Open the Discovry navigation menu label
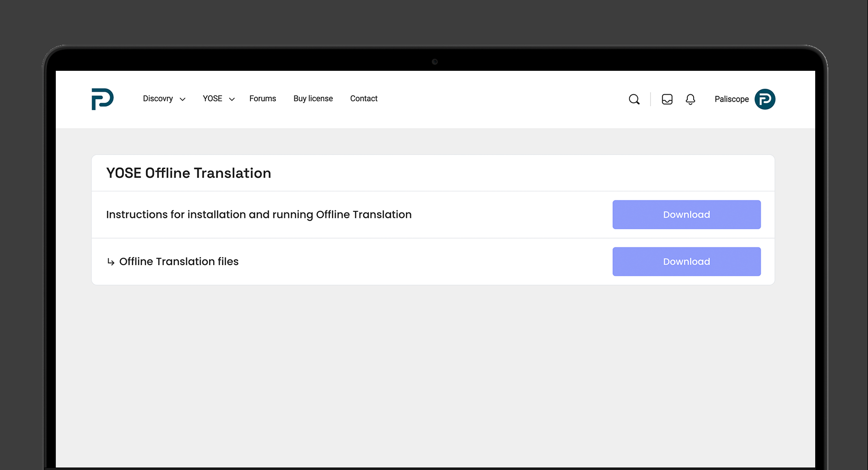 [158, 99]
